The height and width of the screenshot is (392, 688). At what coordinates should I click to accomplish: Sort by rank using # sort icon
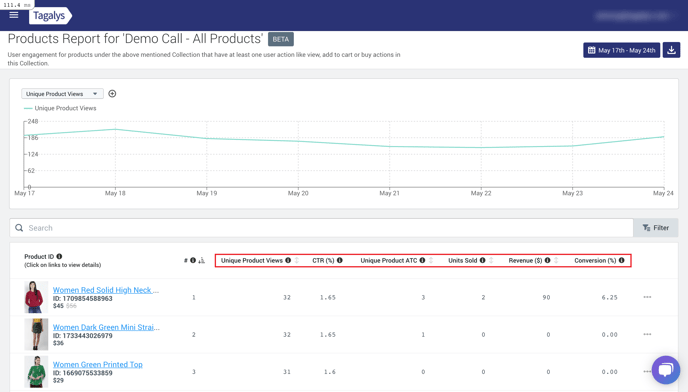201,260
